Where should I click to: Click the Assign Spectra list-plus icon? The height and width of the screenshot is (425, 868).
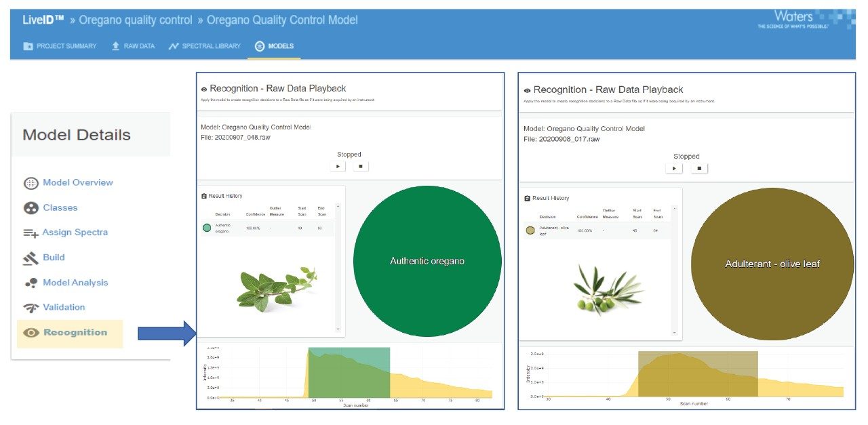click(31, 233)
